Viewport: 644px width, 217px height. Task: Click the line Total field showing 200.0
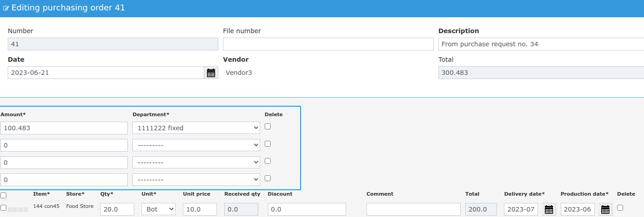[482, 209]
